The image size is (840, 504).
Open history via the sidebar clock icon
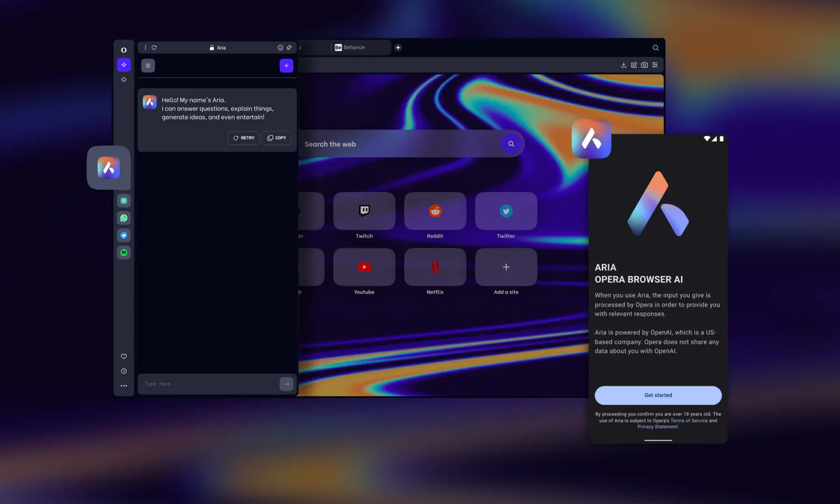pyautogui.click(x=124, y=371)
